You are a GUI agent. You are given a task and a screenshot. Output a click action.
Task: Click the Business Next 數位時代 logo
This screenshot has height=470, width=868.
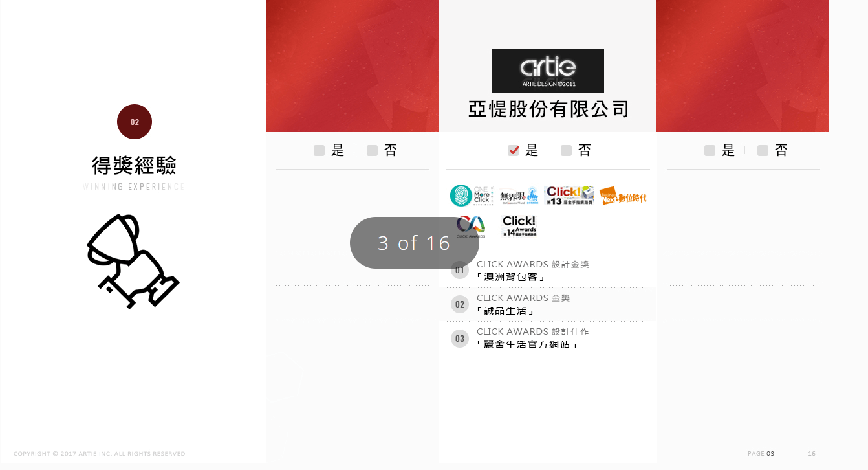pyautogui.click(x=623, y=196)
